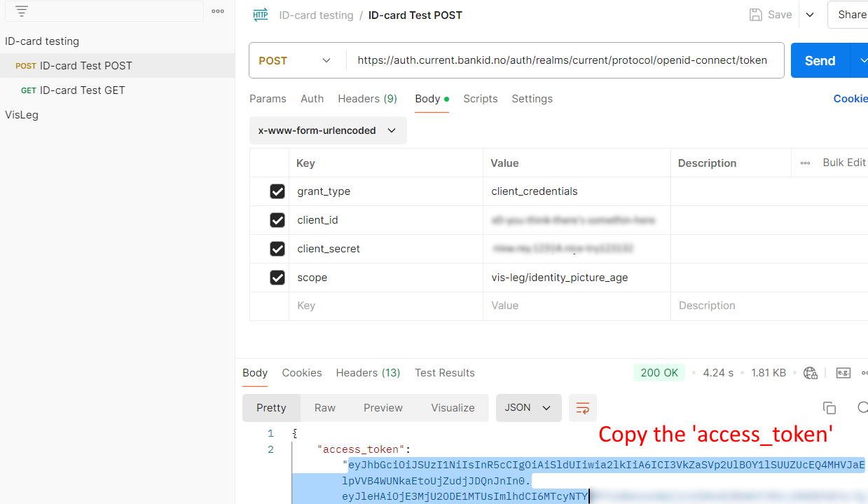Click the e.g. save example icon
The image size is (868, 504).
point(843,373)
